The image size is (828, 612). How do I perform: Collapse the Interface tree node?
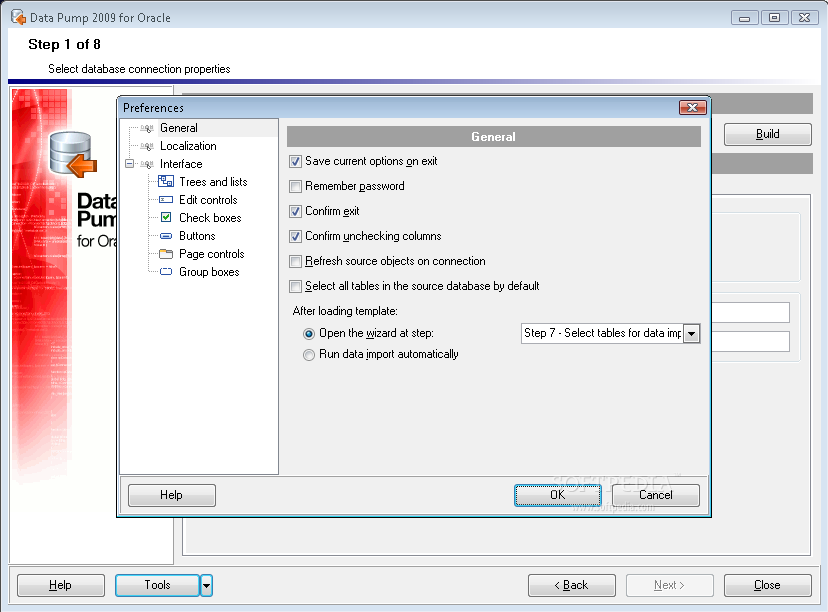pyautogui.click(x=129, y=164)
